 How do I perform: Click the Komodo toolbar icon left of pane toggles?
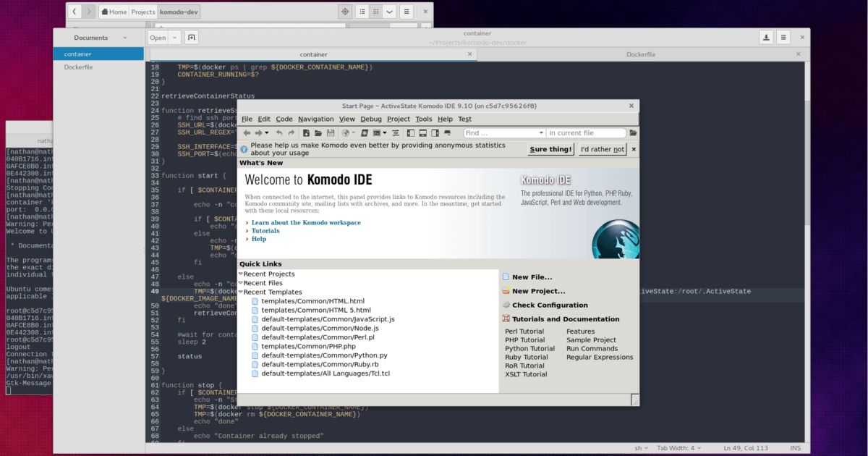(x=396, y=133)
